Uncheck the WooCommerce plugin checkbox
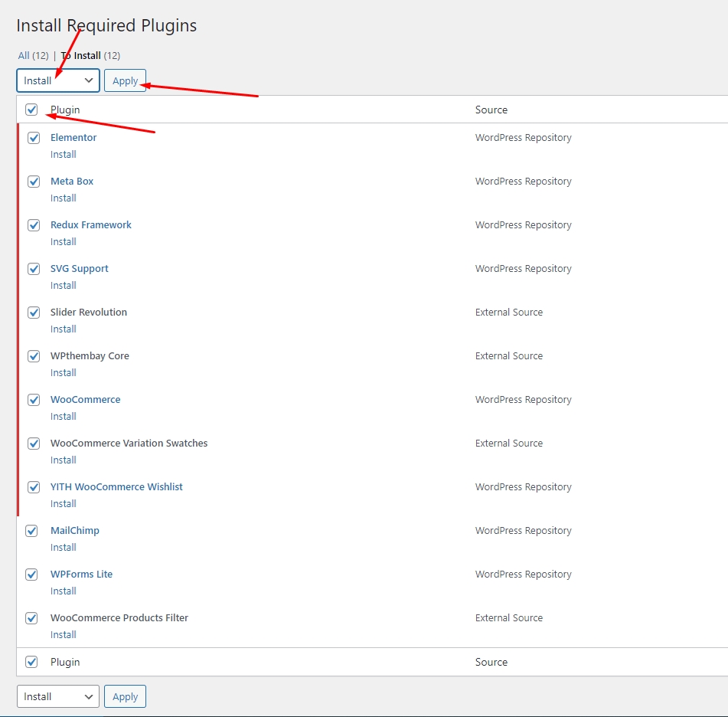The image size is (728, 717). [34, 400]
